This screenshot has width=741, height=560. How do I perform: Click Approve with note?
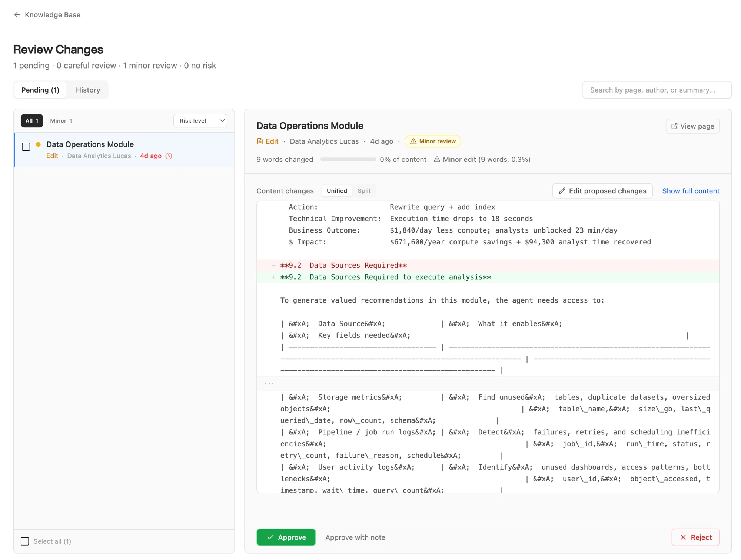(355, 537)
